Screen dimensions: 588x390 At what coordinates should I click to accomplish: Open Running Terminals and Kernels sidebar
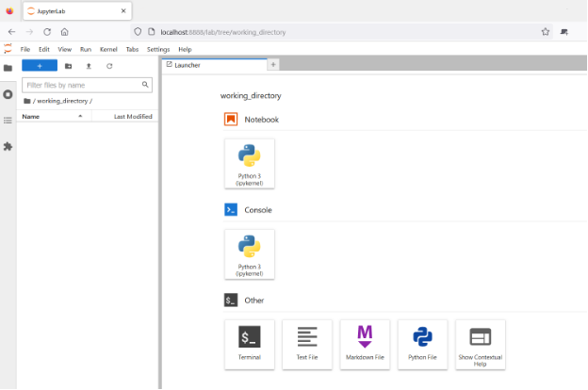pos(8,94)
